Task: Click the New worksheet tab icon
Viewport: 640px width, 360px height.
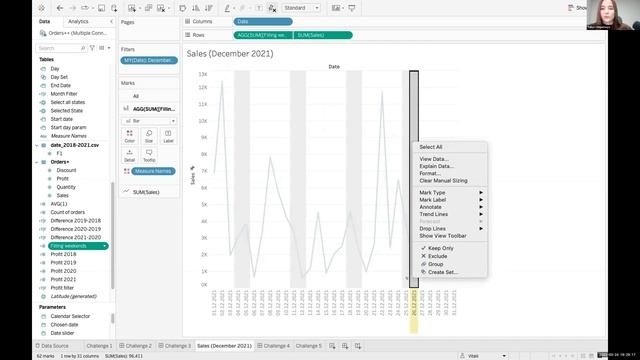Action: click(332, 346)
